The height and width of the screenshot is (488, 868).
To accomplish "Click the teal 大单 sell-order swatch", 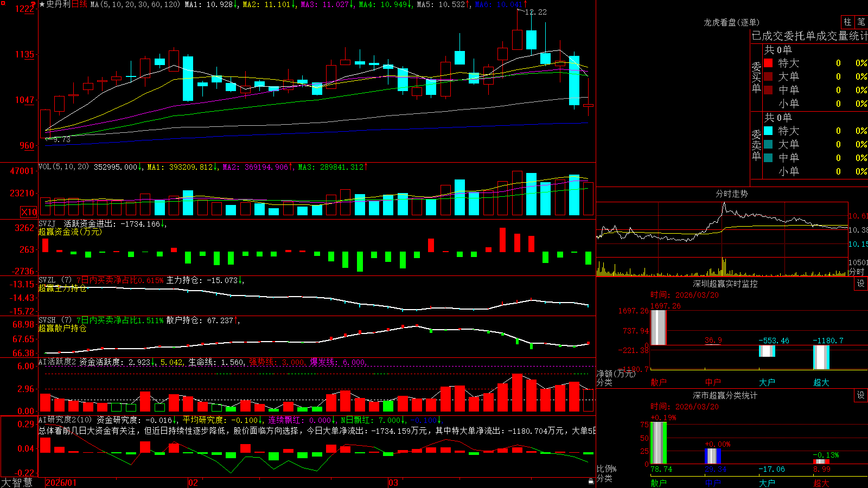I will click(x=768, y=144).
